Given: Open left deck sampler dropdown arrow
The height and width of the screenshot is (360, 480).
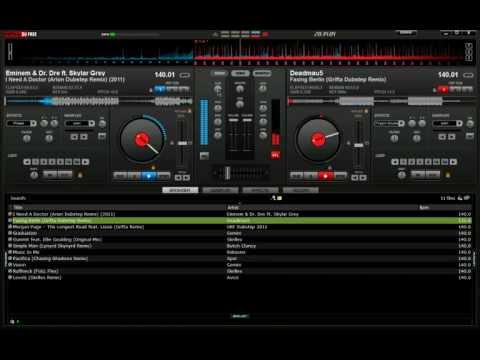Looking at the screenshot, I should [x=92, y=123].
